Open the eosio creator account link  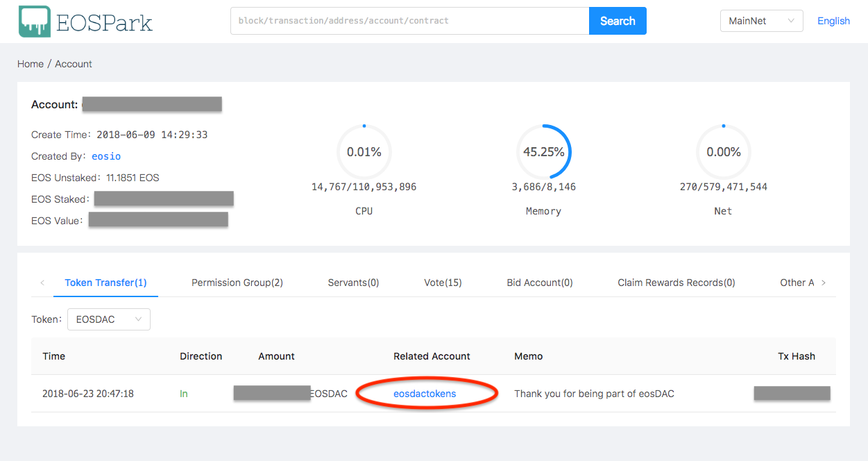106,156
